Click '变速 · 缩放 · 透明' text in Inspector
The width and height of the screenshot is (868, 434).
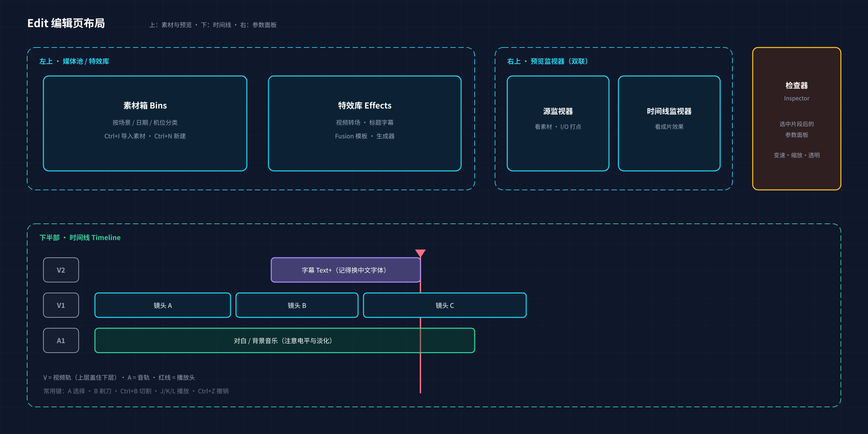797,155
